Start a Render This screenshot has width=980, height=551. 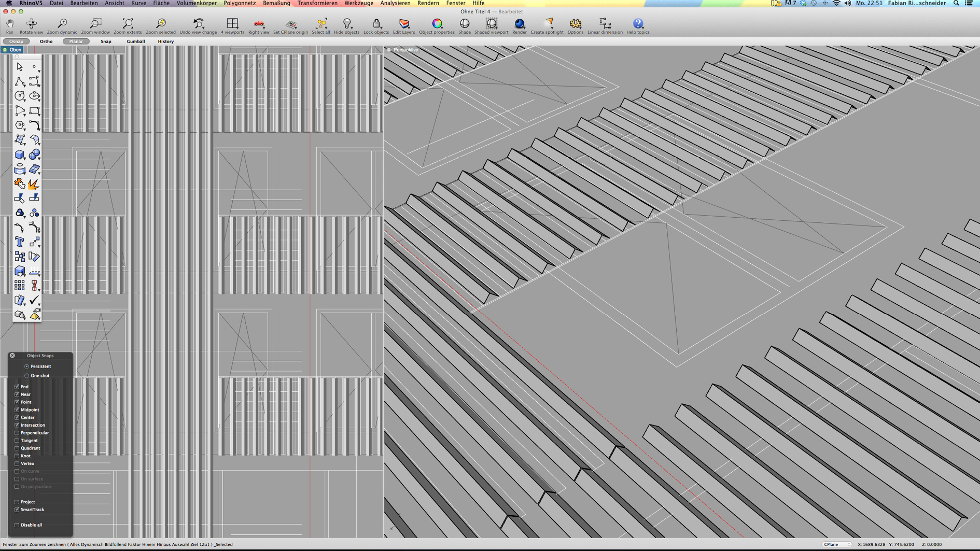tap(519, 26)
